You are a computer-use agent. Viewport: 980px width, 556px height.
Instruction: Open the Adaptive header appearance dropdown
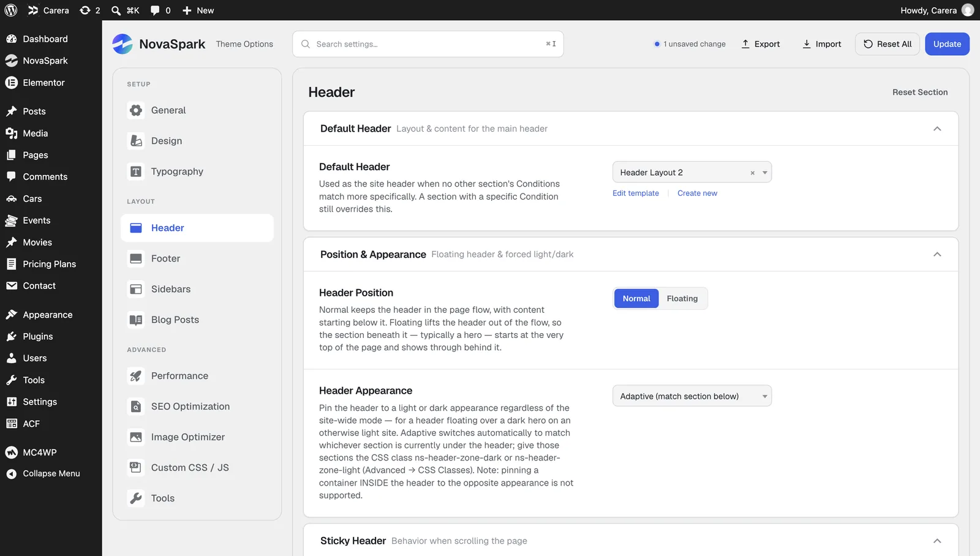(692, 396)
